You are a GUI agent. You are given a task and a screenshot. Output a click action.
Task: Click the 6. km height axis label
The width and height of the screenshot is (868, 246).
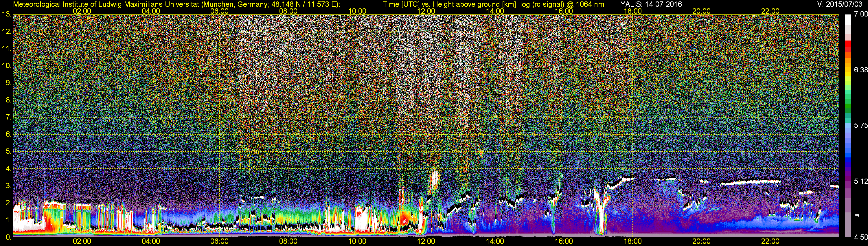pyautogui.click(x=8, y=135)
